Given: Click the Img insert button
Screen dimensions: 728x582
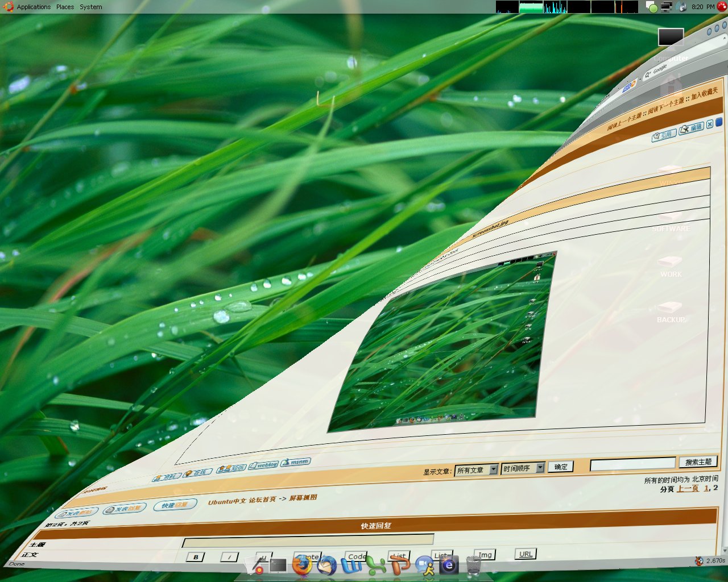Looking at the screenshot, I should tap(485, 555).
